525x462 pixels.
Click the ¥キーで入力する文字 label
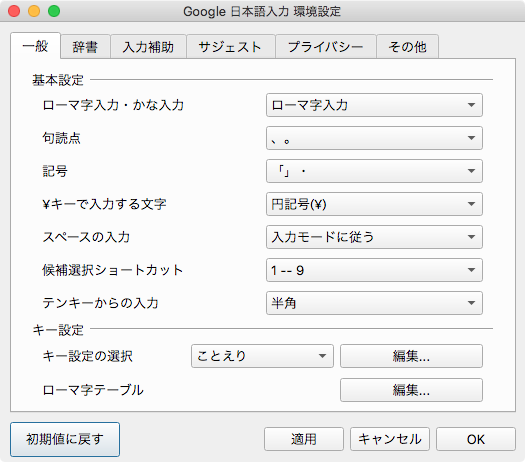(x=104, y=204)
